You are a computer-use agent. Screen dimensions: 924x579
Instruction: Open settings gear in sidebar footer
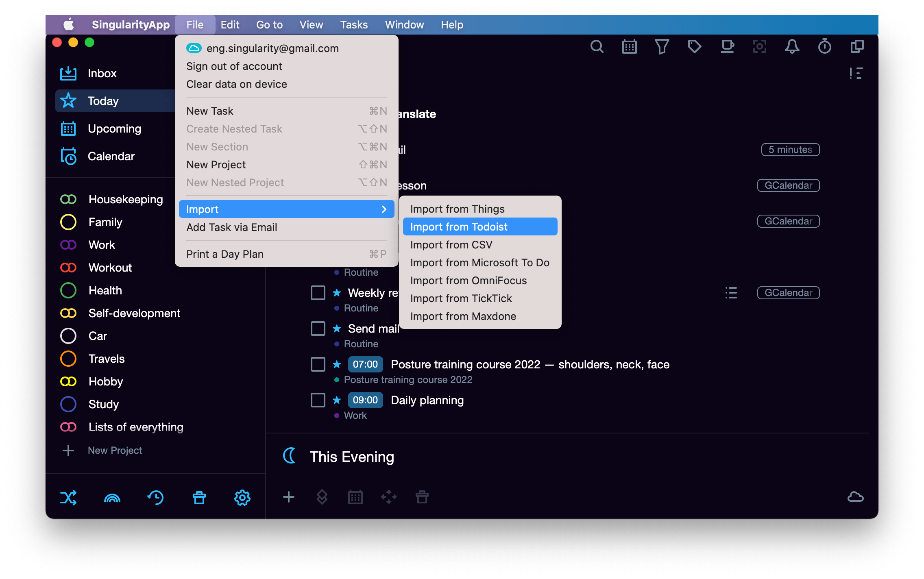[242, 497]
